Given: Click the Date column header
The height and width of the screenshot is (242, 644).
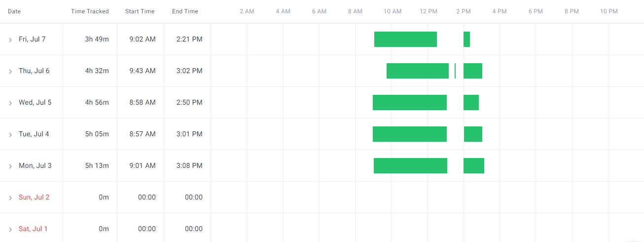Looking at the screenshot, I should pos(14,11).
